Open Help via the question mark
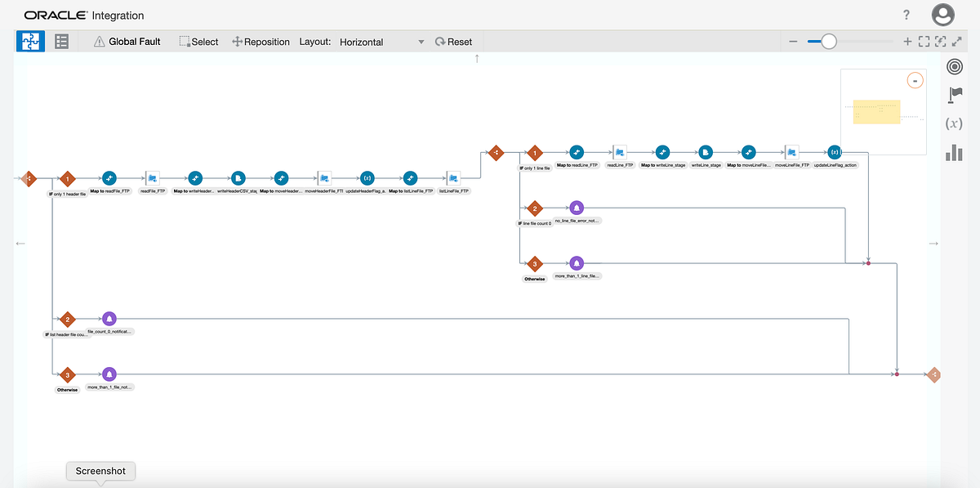Screen dimensions: 980x488 [906, 14]
